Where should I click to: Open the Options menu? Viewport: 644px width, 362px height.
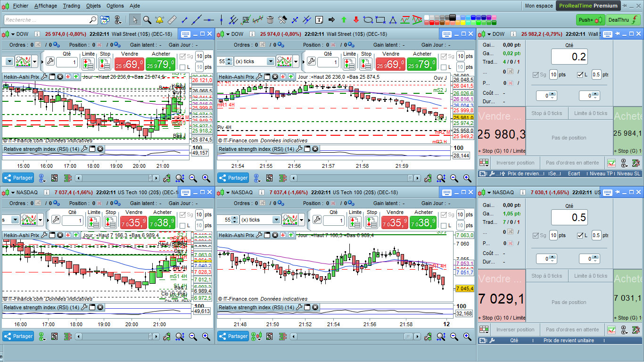[x=115, y=6]
